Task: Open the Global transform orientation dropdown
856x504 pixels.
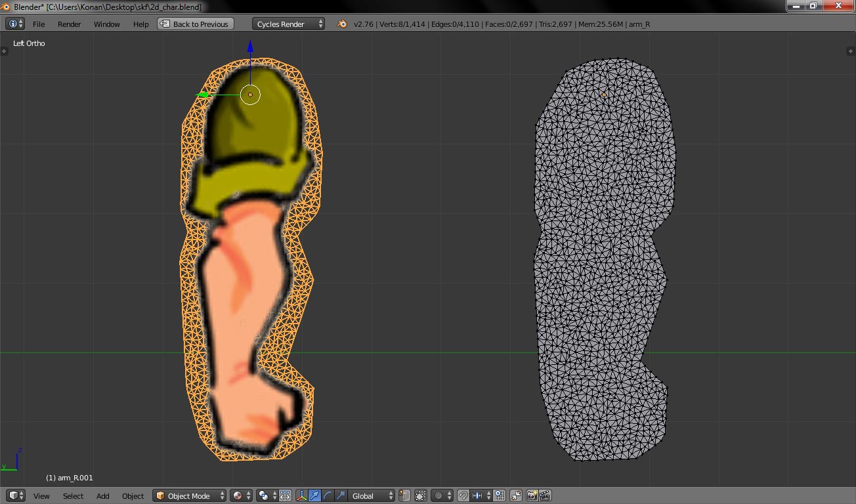Action: [x=372, y=495]
